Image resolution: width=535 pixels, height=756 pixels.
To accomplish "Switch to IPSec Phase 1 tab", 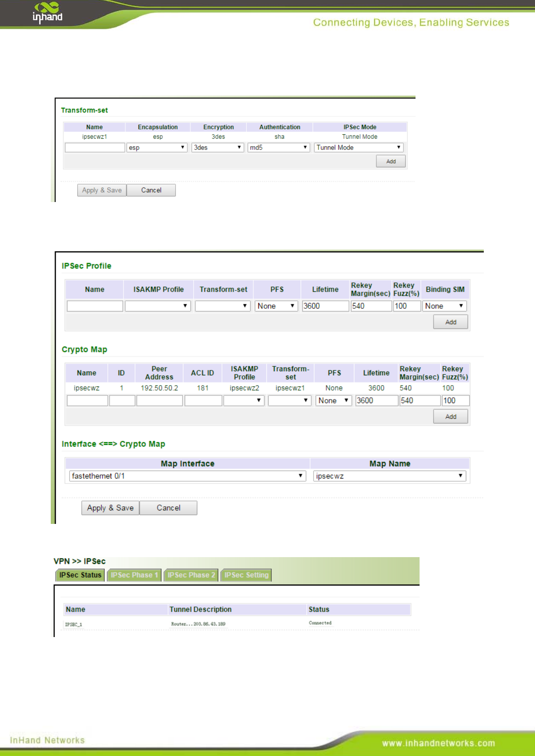I will coord(134,575).
